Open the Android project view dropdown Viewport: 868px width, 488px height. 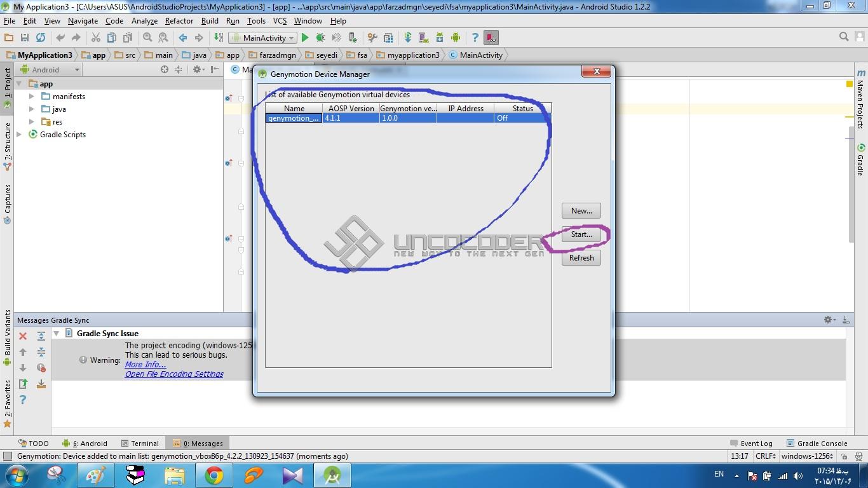pos(51,70)
